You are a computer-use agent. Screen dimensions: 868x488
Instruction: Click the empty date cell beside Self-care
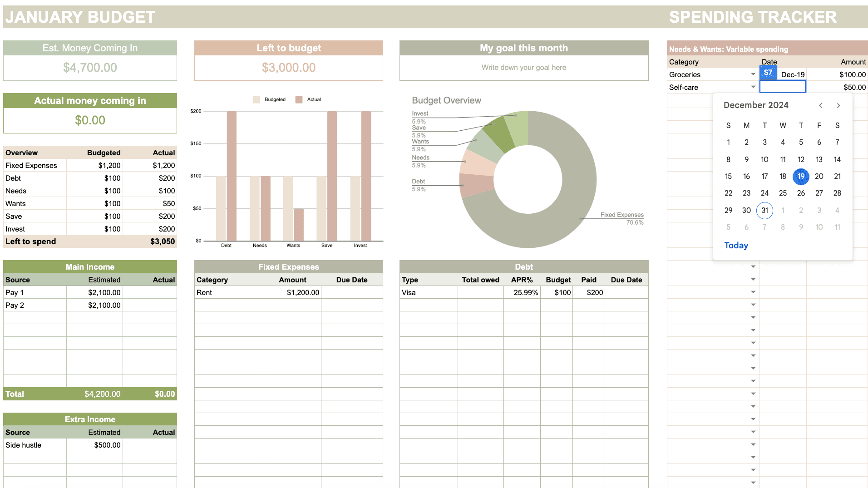783,87
